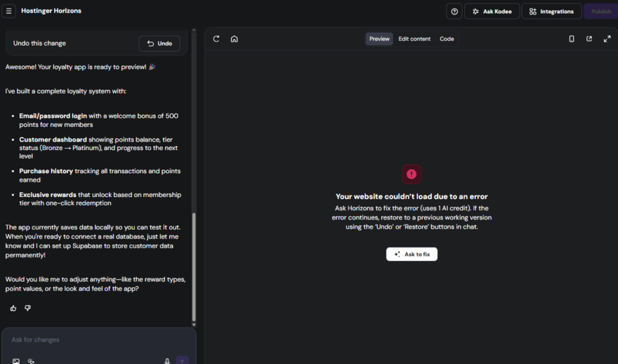Screen dimensions: 618x364
Task: Activate the element selector cursor icon
Action: tap(32, 361)
